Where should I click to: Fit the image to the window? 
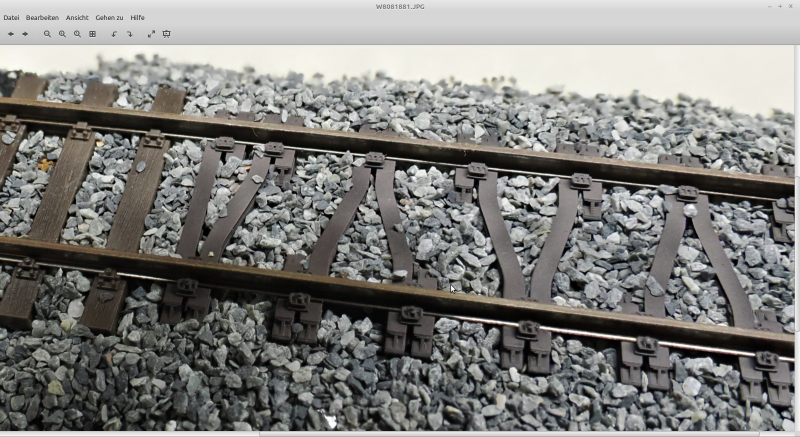92,34
